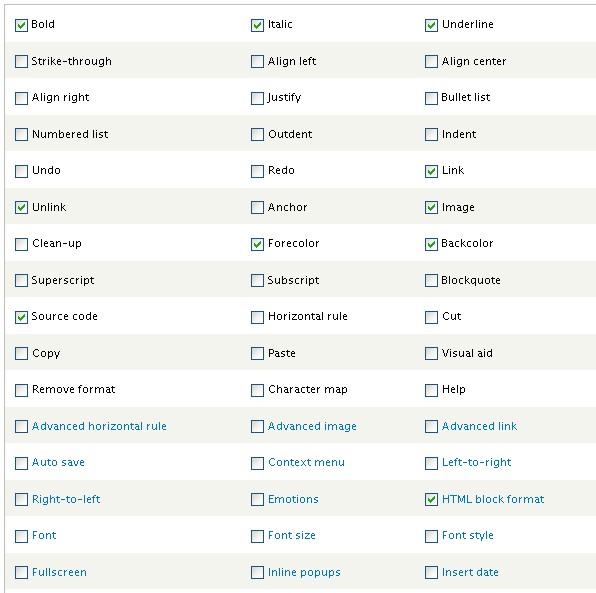Turn on the Undo checkbox
The image size is (596, 593).
click(21, 171)
